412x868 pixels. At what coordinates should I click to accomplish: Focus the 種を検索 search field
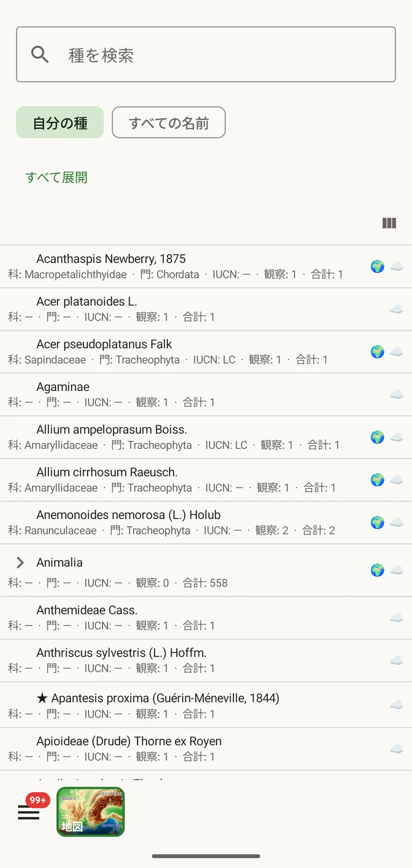click(x=206, y=55)
